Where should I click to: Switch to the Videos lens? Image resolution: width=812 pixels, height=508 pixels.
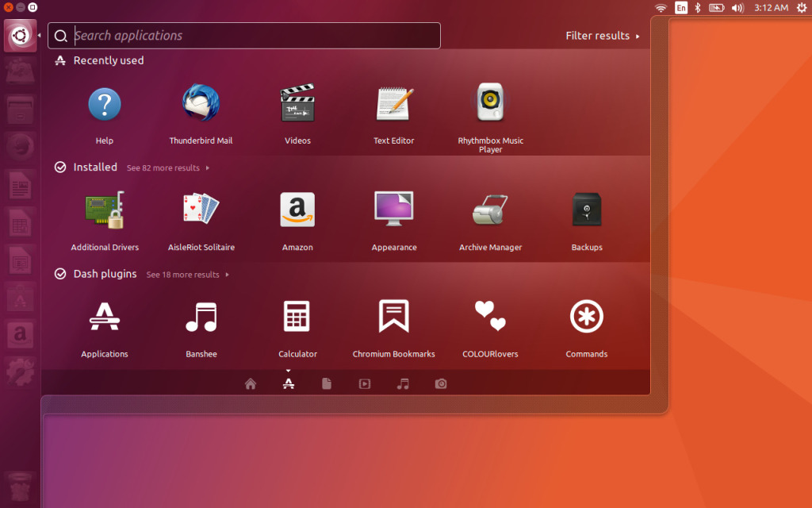(365, 383)
